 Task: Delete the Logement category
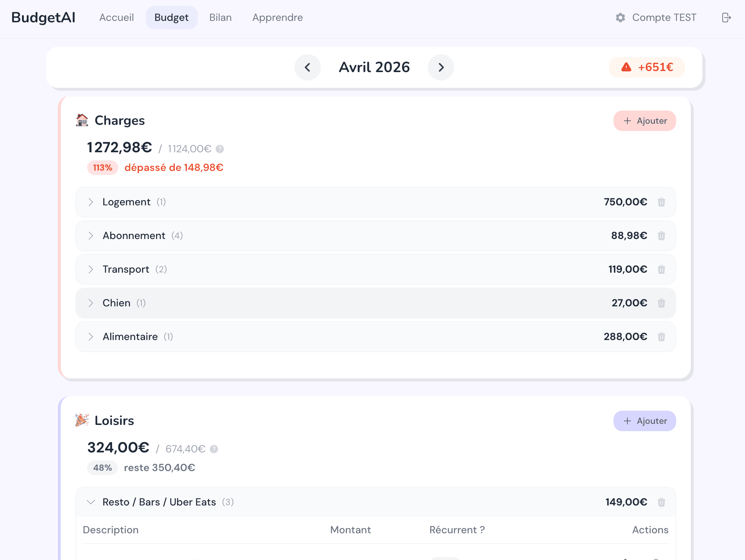pyautogui.click(x=661, y=202)
